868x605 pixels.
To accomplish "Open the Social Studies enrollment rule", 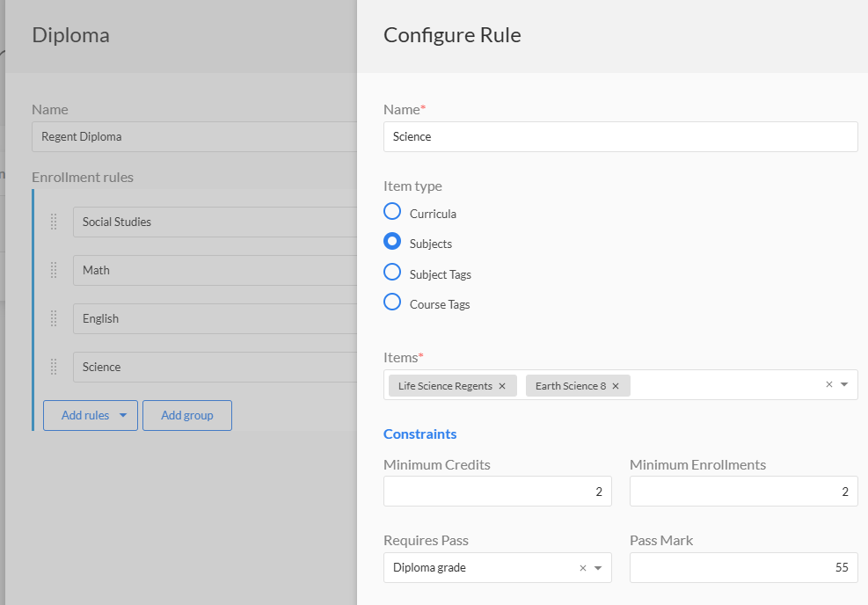I will click(215, 222).
